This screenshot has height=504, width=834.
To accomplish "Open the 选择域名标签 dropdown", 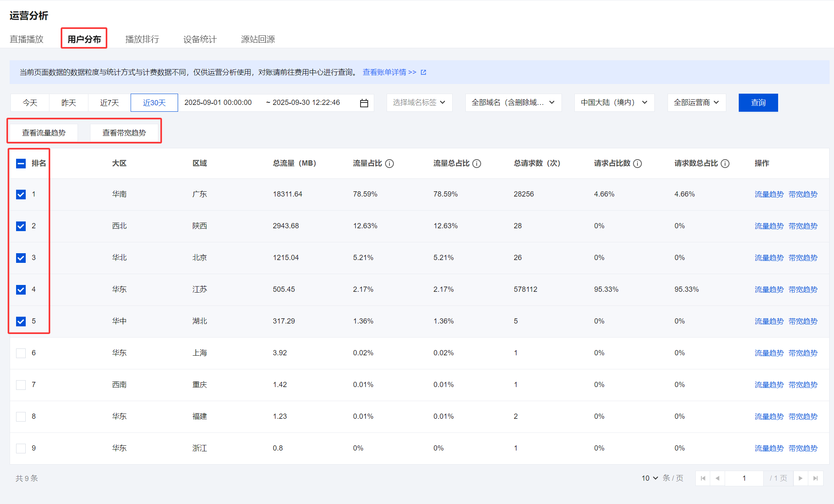I will tap(419, 102).
